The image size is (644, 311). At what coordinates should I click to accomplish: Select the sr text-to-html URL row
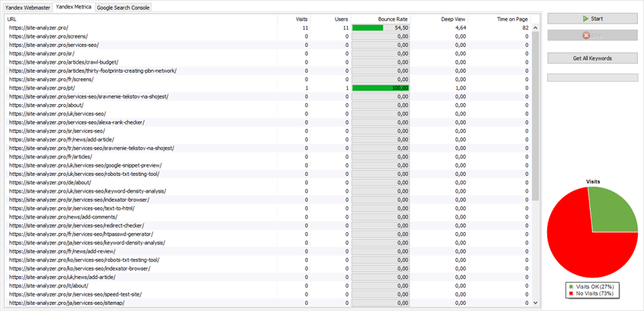point(269,209)
